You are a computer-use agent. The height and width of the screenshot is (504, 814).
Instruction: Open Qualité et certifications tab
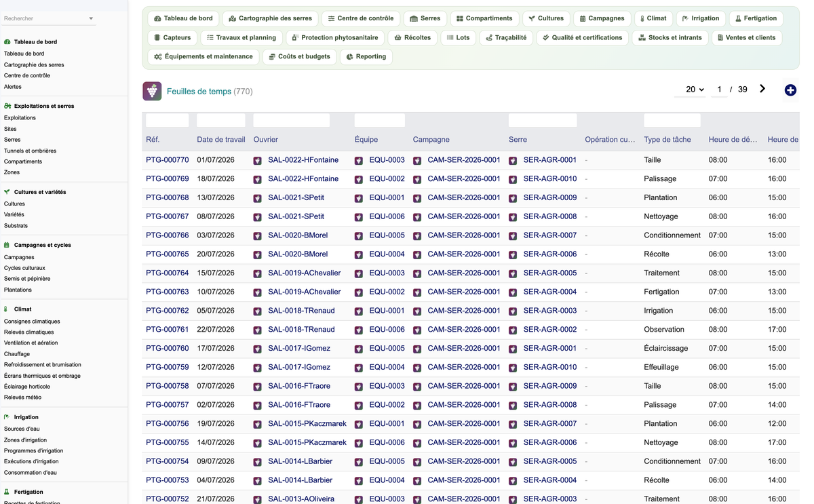tap(582, 37)
